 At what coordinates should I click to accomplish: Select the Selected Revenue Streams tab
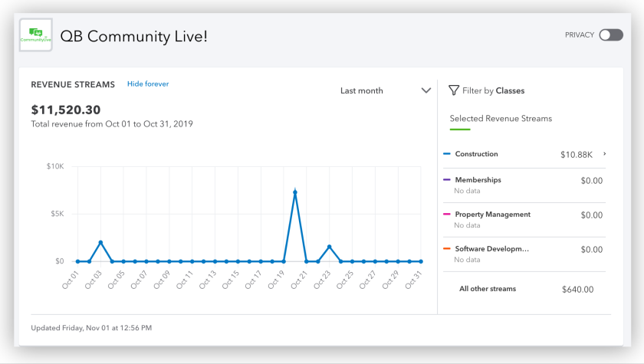tap(501, 119)
